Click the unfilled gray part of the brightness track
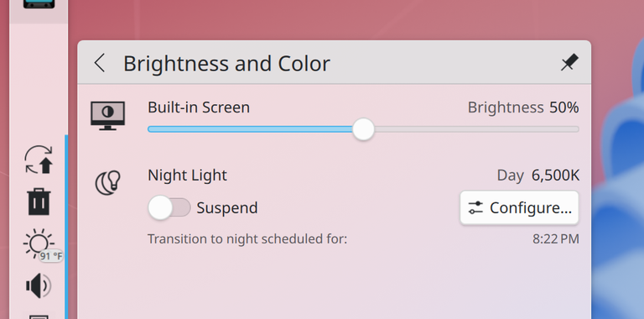This screenshot has height=319, width=644. click(476, 129)
